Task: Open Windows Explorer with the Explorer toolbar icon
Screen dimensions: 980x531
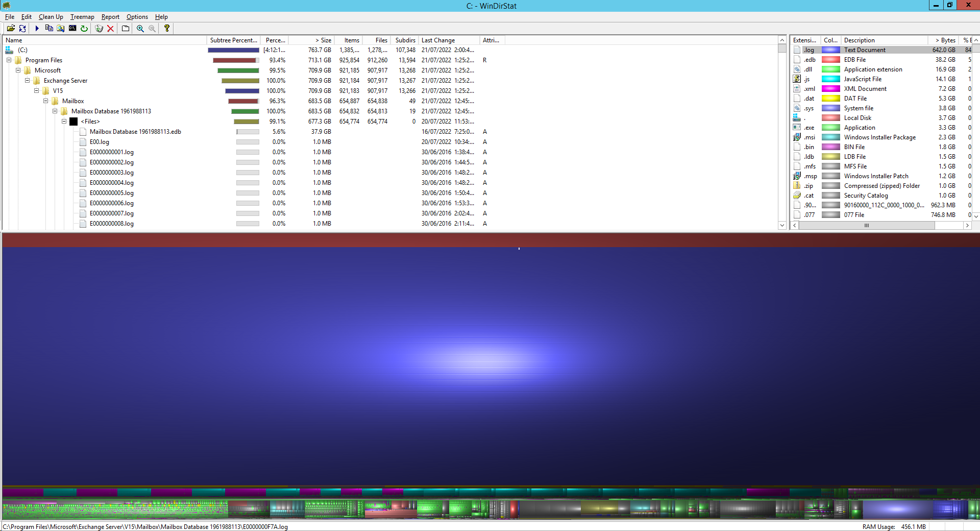Action: (x=60, y=28)
